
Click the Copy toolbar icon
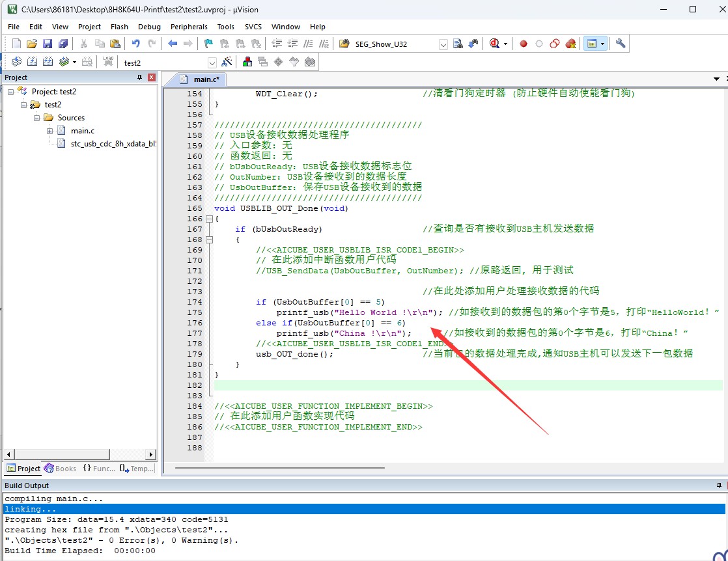pos(100,44)
